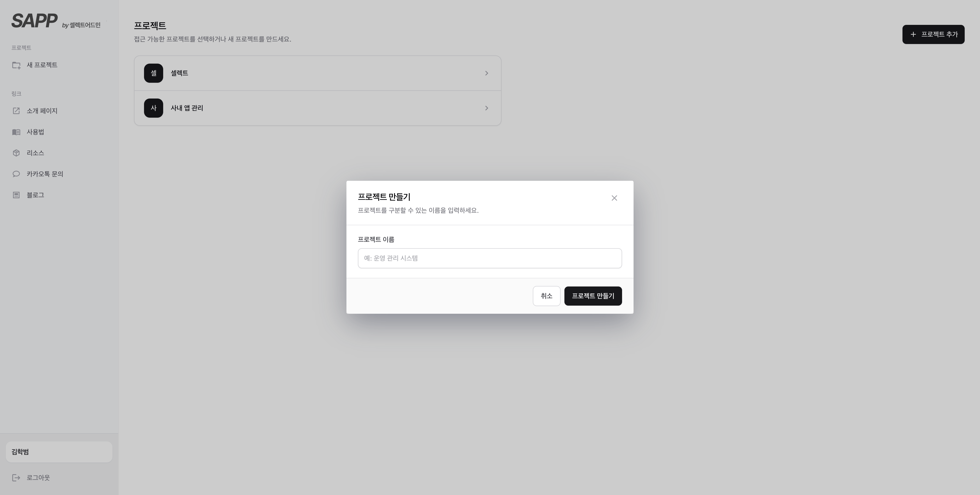
Task: Click the 프로젝트 이름 field label
Action: (x=376, y=240)
